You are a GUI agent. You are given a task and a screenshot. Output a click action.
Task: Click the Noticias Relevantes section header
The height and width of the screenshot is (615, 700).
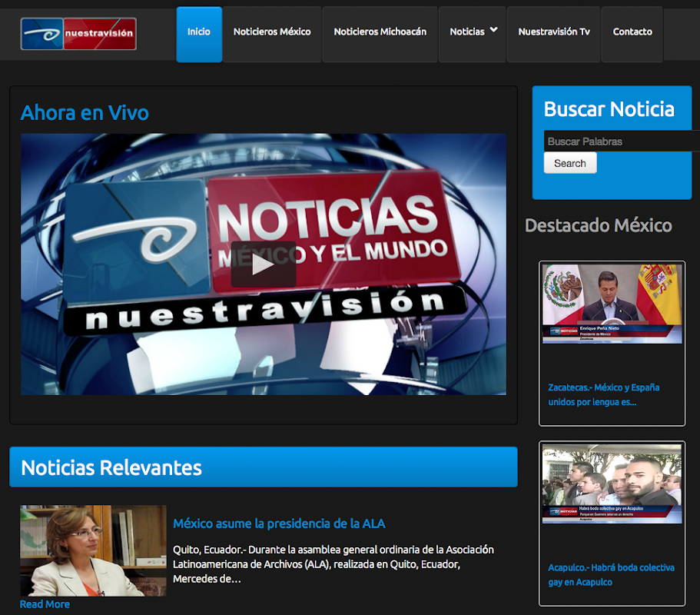[x=264, y=467]
